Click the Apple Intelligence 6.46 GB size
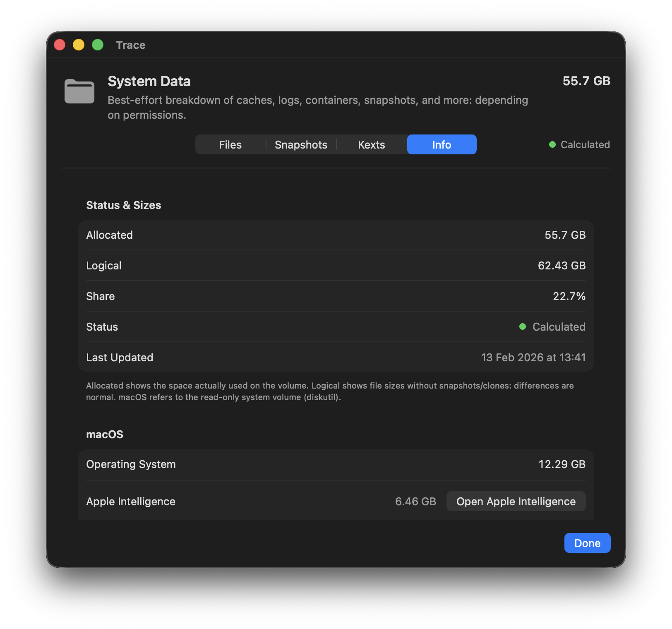 click(x=415, y=502)
